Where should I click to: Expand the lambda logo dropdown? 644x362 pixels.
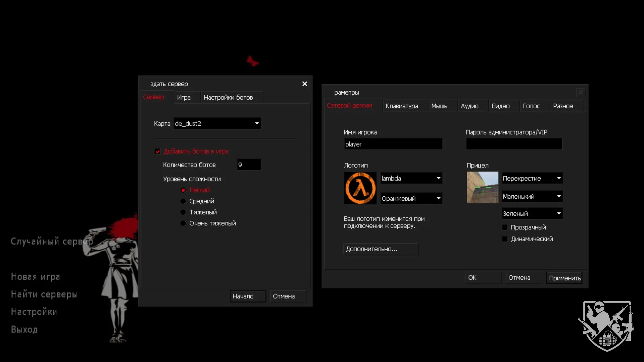[411, 178]
